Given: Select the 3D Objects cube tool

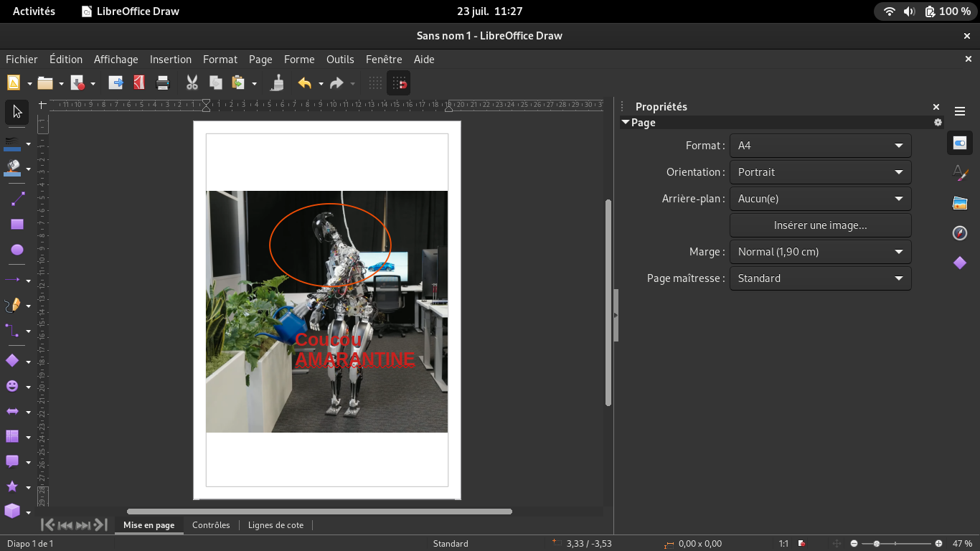Looking at the screenshot, I should (13, 511).
